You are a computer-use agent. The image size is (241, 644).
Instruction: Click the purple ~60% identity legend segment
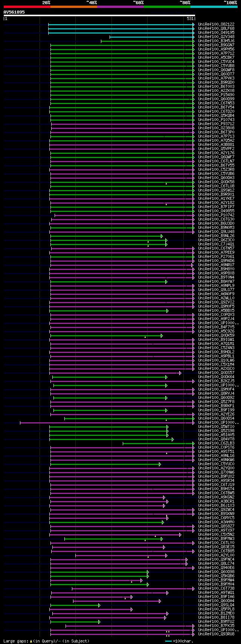120,7
